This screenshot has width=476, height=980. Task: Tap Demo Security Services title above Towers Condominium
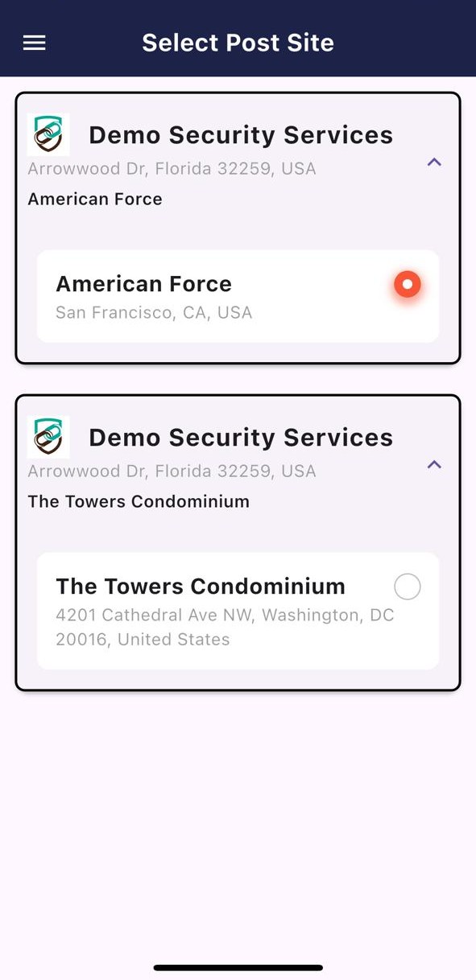point(241,438)
